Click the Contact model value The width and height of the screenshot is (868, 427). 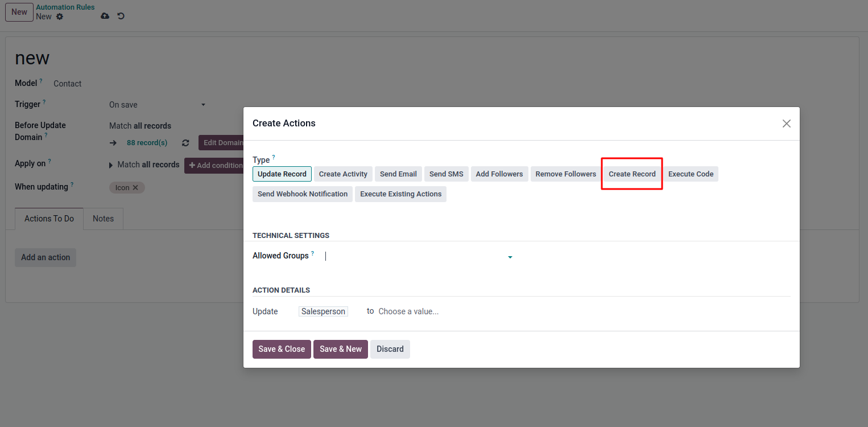coord(68,84)
